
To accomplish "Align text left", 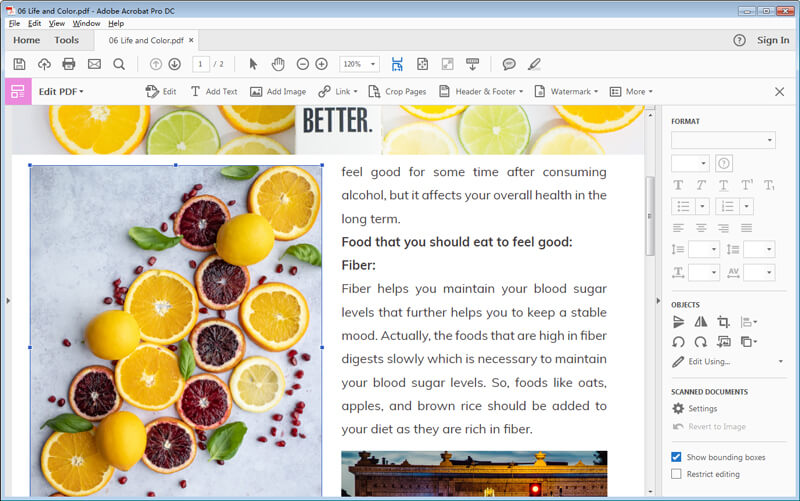I will [x=678, y=228].
